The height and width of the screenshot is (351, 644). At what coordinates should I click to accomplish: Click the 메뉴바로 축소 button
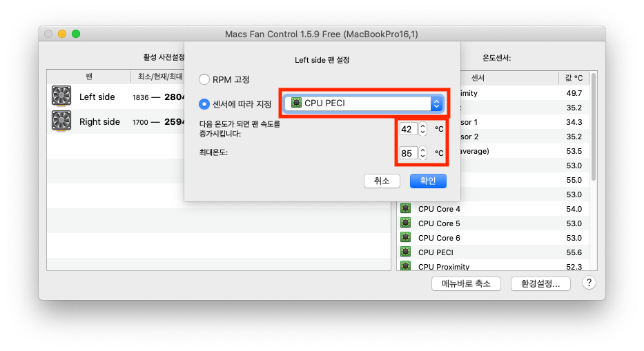pyautogui.click(x=466, y=283)
